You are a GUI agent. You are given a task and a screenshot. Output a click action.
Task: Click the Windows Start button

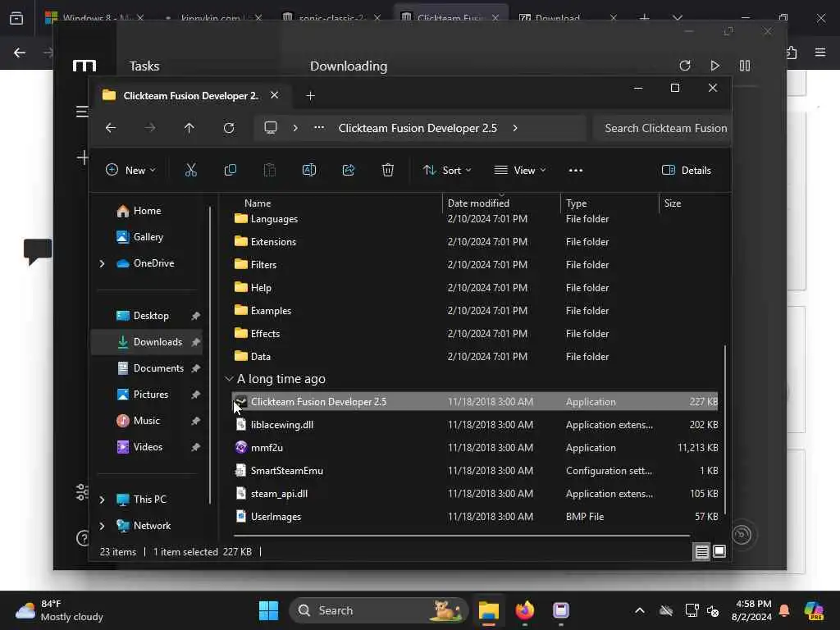268,610
